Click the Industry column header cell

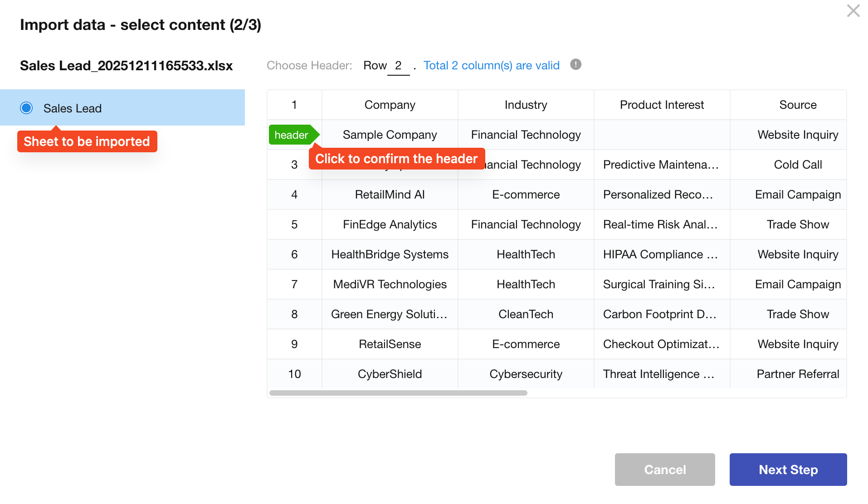point(526,105)
